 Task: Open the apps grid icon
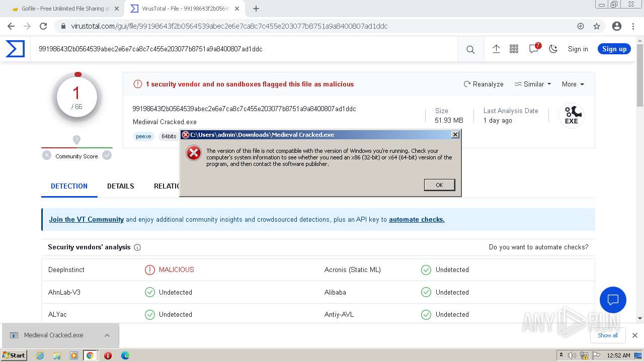tap(514, 49)
